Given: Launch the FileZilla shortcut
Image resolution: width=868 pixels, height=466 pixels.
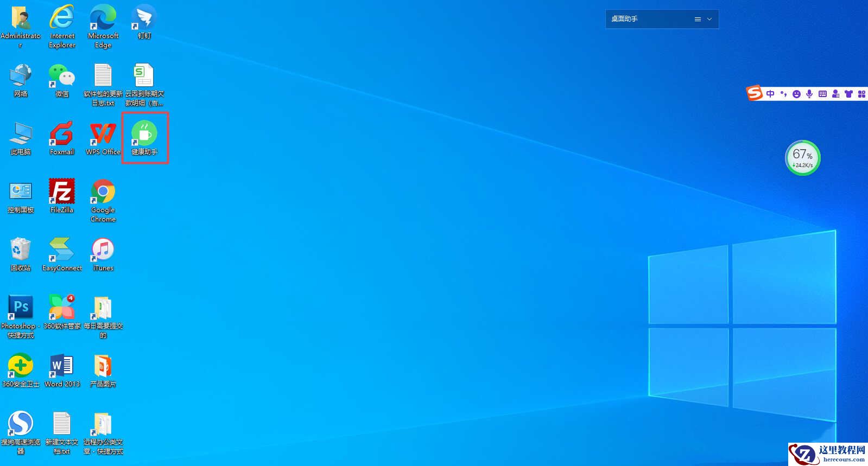Looking at the screenshot, I should click(62, 192).
